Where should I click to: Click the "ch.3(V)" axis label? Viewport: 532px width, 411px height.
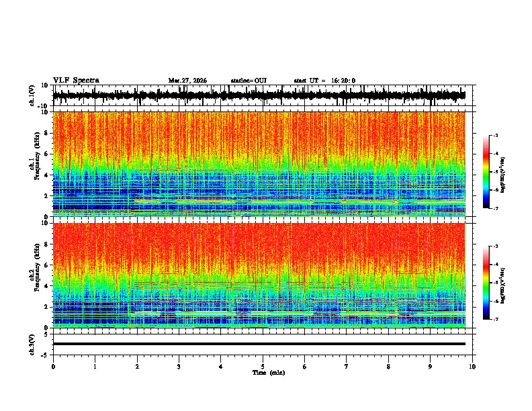(x=32, y=345)
